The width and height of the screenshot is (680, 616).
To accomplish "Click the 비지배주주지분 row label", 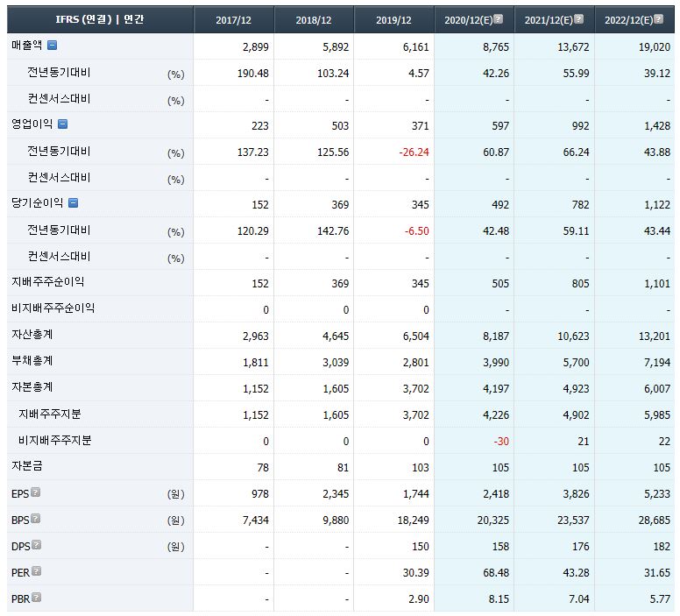I will coord(54,441).
